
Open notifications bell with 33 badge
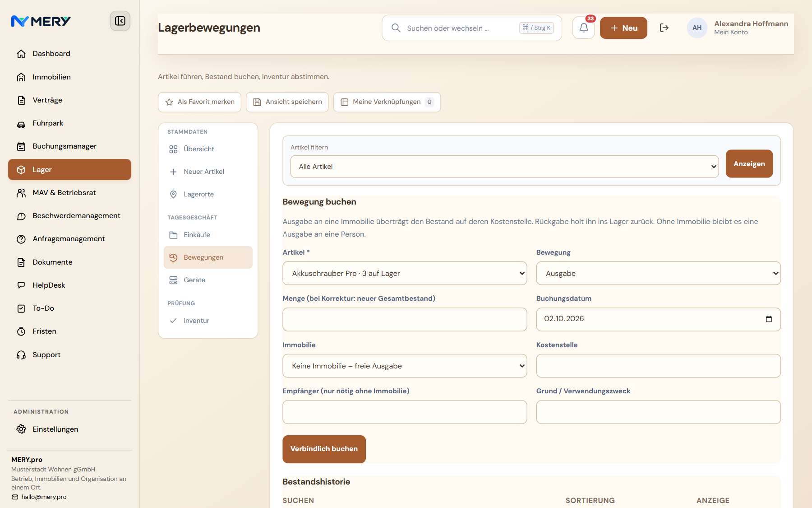tap(584, 28)
